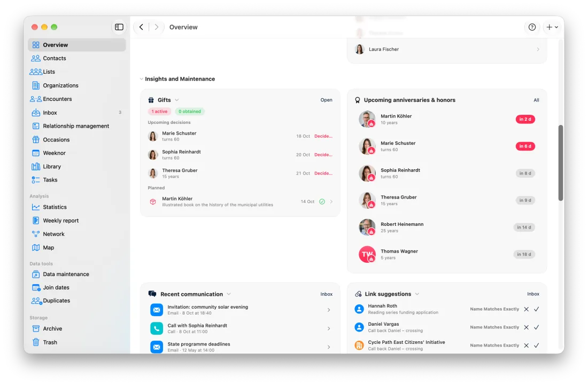
Task: Click the '0 obtained' gifts tag
Action: click(189, 111)
